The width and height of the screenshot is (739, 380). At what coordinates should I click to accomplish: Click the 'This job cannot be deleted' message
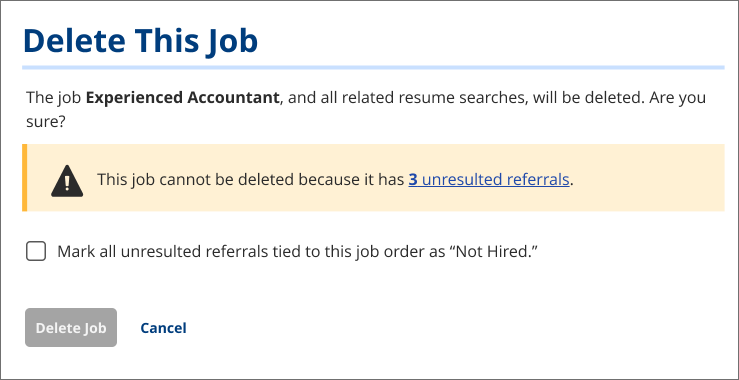(336, 180)
